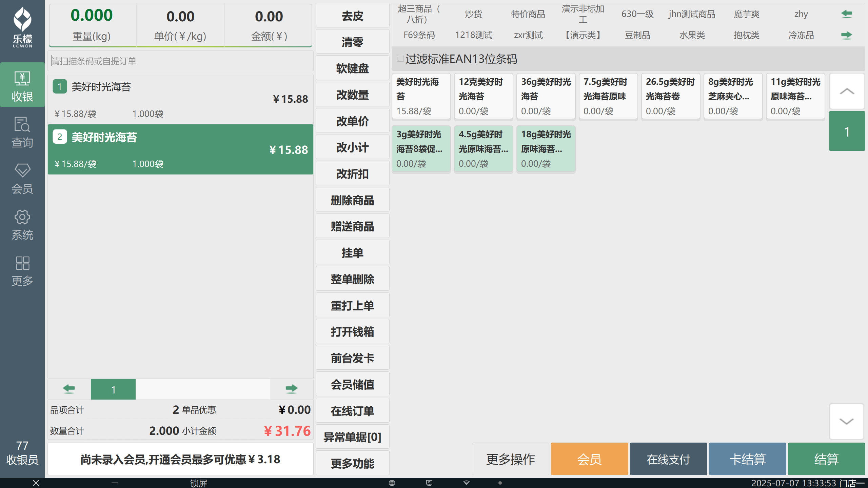Open 更多操作 more operations
868x488 pixels.
510,459
